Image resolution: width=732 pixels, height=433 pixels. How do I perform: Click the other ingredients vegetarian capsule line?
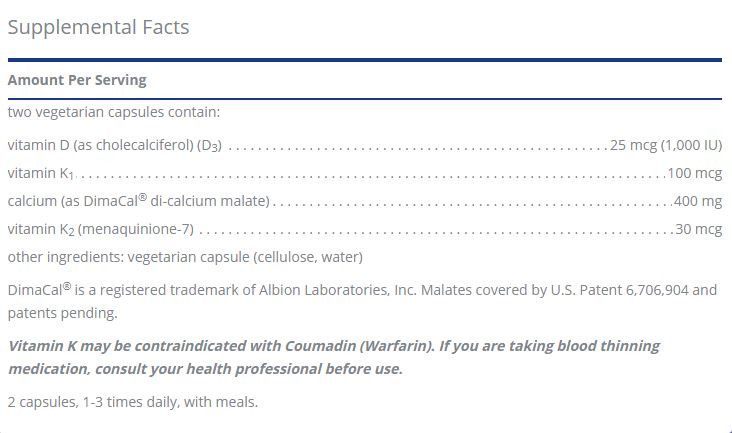185,257
